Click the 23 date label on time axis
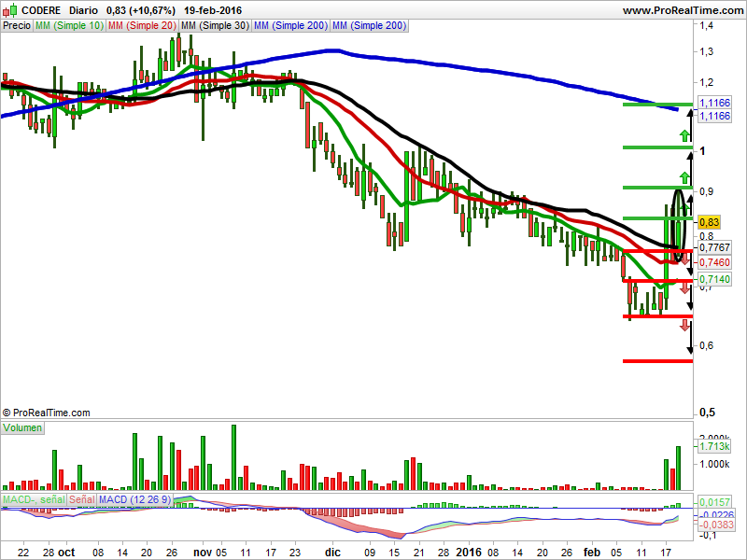 [295, 553]
